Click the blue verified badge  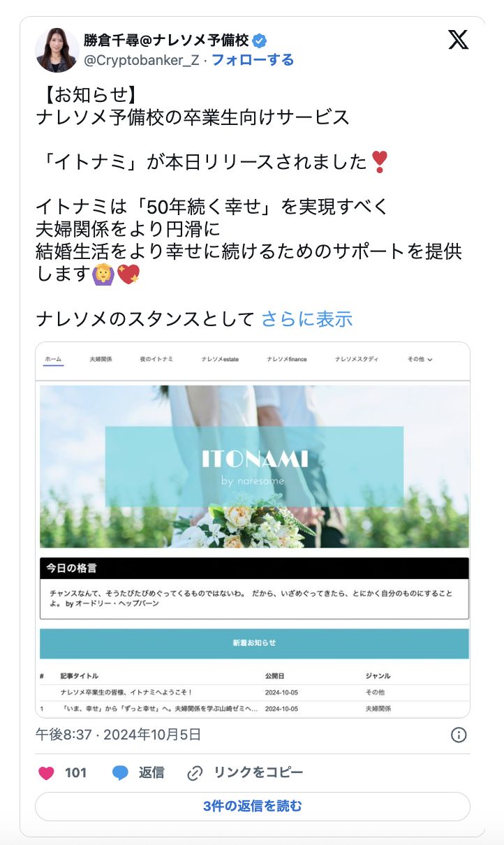point(260,40)
